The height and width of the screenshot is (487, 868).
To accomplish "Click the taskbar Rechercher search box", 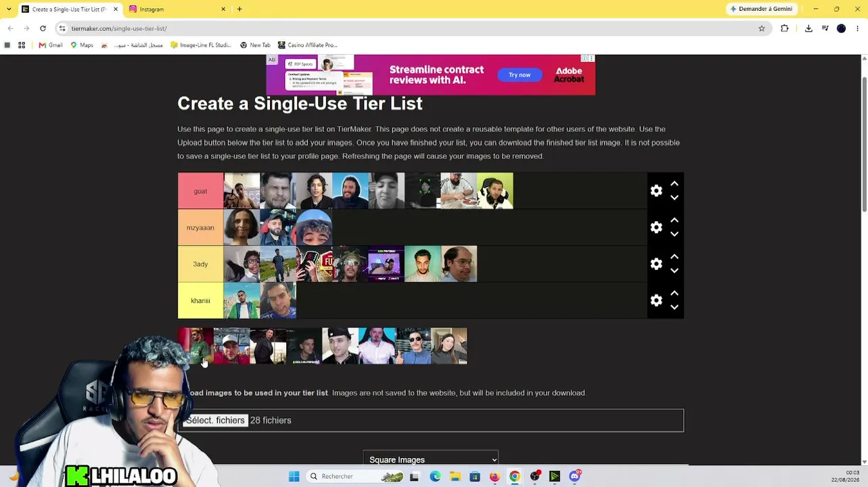I will 353,476.
